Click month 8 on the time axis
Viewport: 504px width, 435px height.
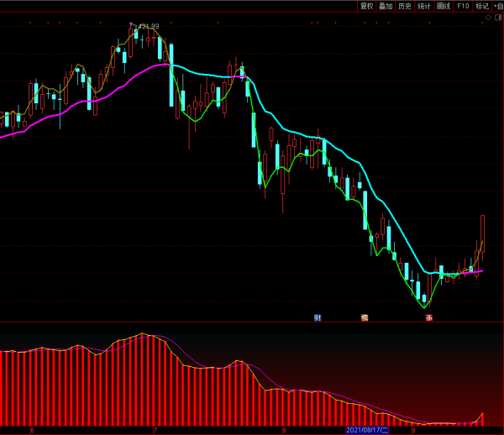click(x=285, y=430)
